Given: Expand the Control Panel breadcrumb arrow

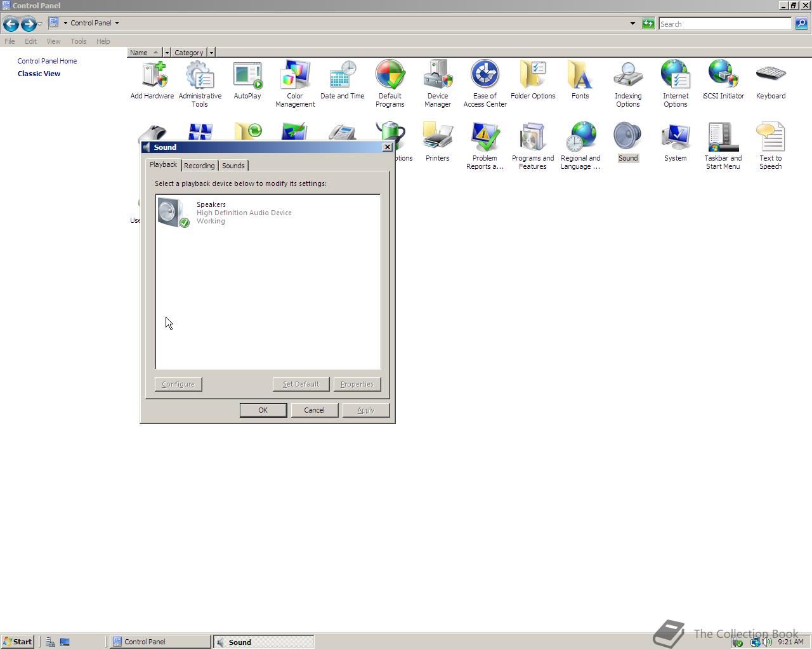Looking at the screenshot, I should coord(117,23).
